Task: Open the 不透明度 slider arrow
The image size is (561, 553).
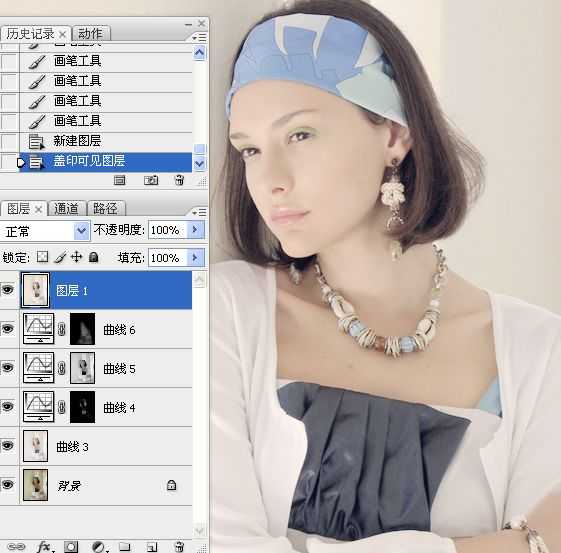Action: coord(195,230)
